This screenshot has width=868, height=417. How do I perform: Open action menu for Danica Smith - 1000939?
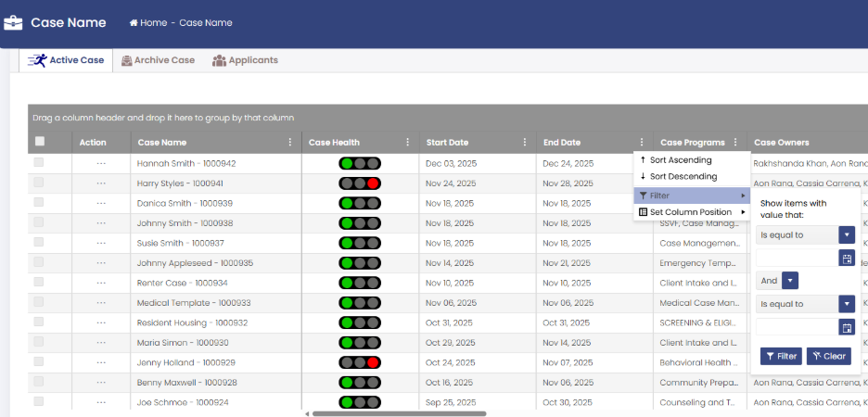tap(101, 203)
